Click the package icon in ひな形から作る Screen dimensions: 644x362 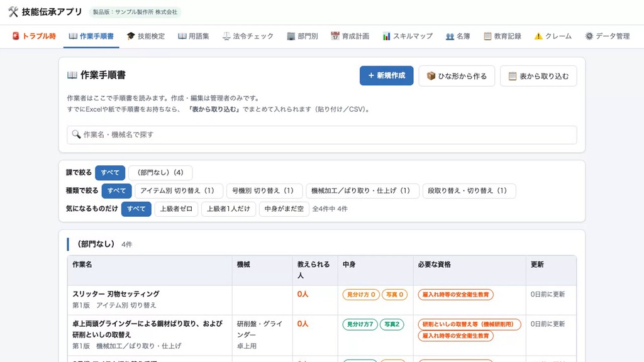tap(431, 76)
